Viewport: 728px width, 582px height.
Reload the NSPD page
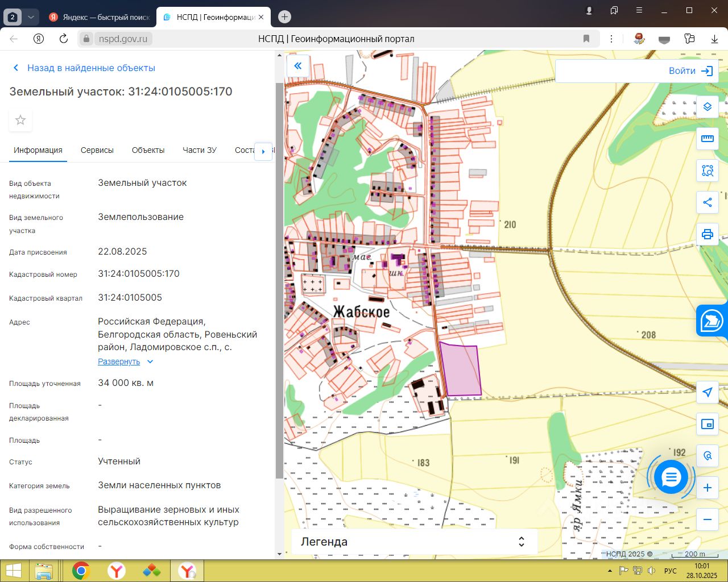click(64, 39)
